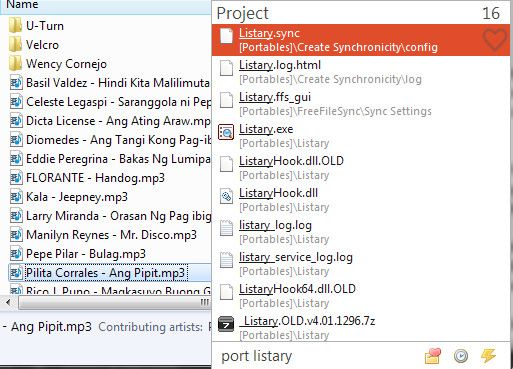Select ListaryHook.dll.OLD result
Viewport: 513px width, 369px height.
[x=361, y=168]
